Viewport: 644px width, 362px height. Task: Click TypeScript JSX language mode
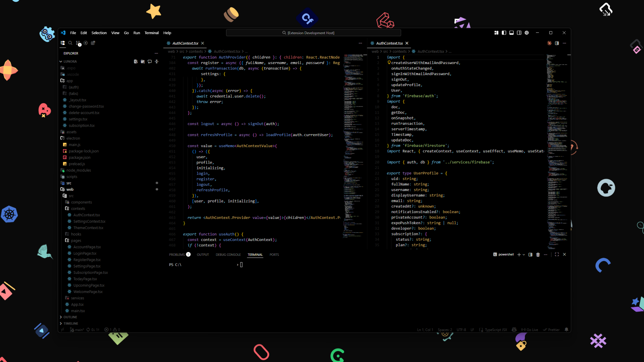click(x=495, y=330)
